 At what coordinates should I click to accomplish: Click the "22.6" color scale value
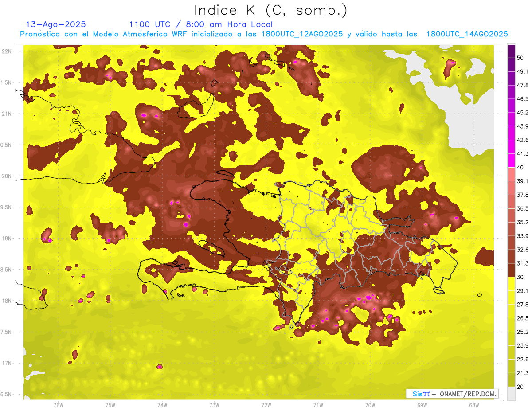click(x=523, y=360)
